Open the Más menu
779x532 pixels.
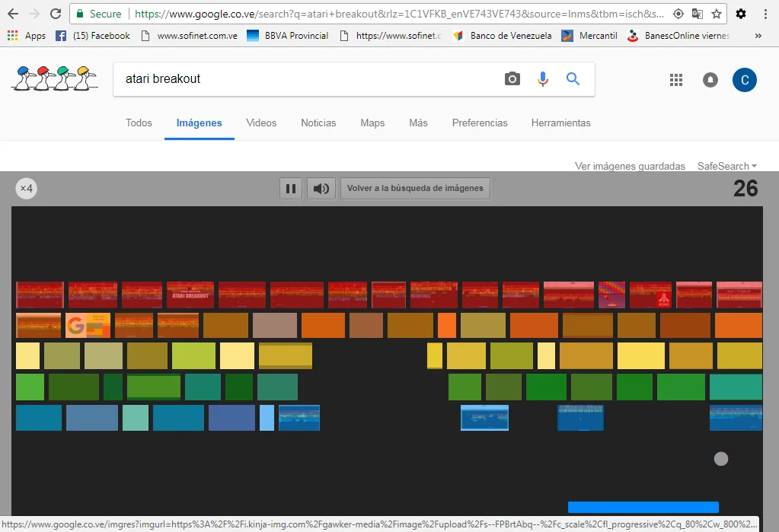coord(418,123)
